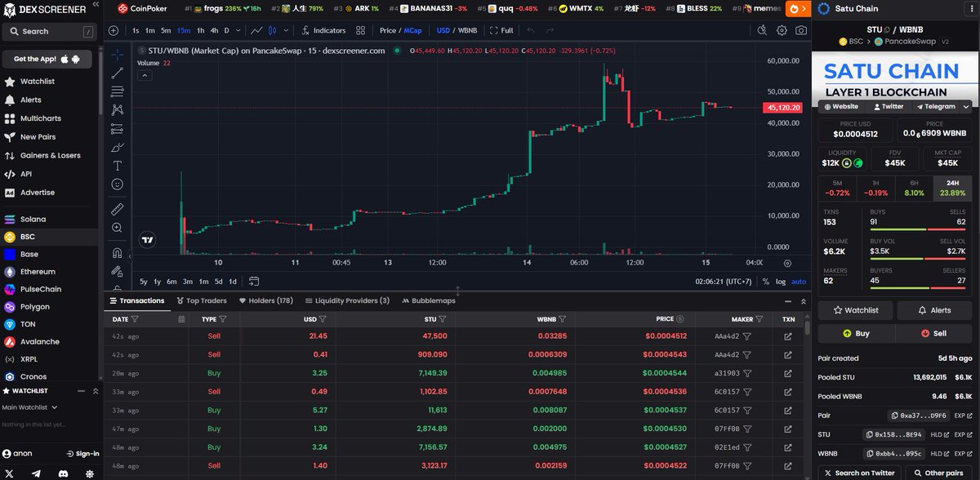Click the redo arrow in chart toolbar
980x480 pixels.
click(549, 30)
